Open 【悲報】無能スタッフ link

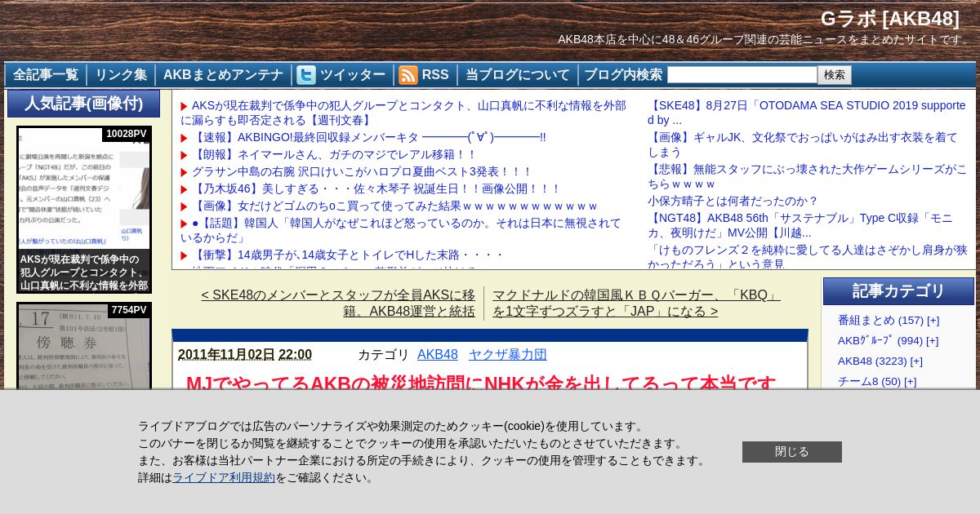pyautogui.click(x=807, y=176)
